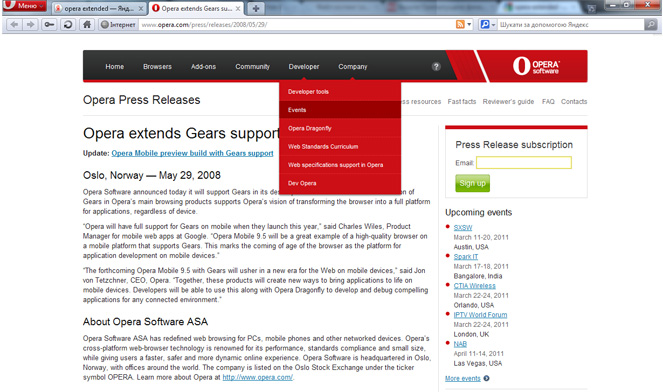Click the Інтернет security badge
This screenshot has width=663, height=392.
tap(118, 25)
